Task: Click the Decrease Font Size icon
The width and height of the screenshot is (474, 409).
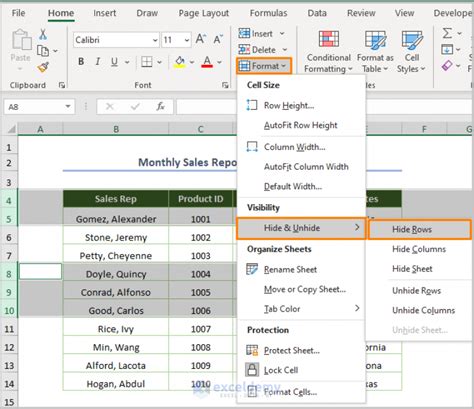Action: (218, 39)
